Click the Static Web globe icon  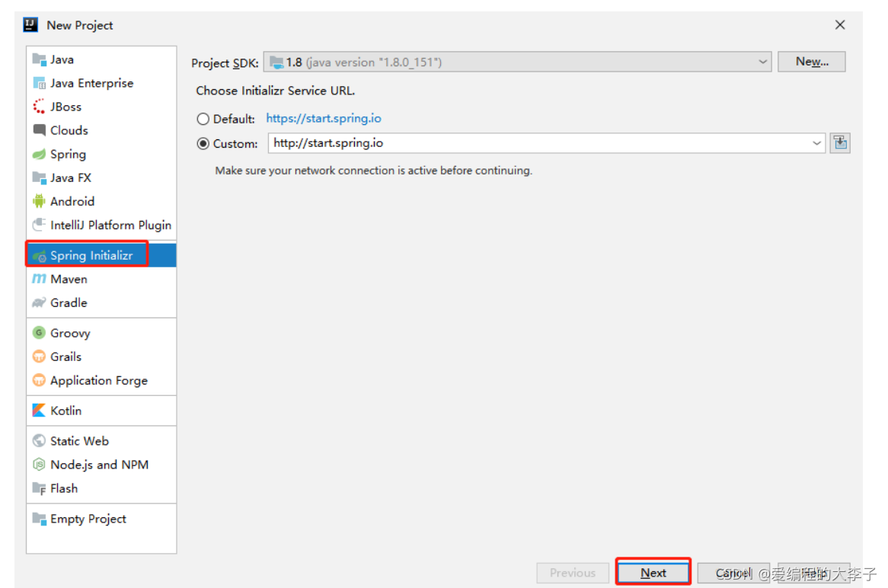(39, 441)
